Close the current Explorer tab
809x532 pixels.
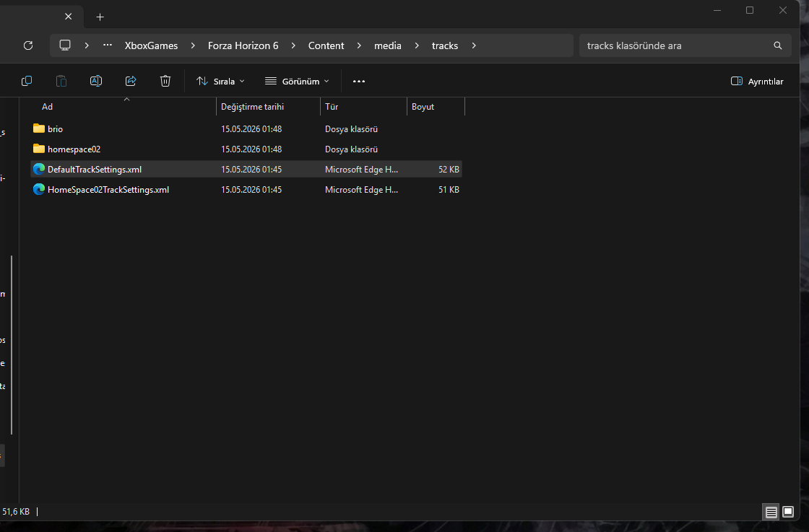(68, 17)
